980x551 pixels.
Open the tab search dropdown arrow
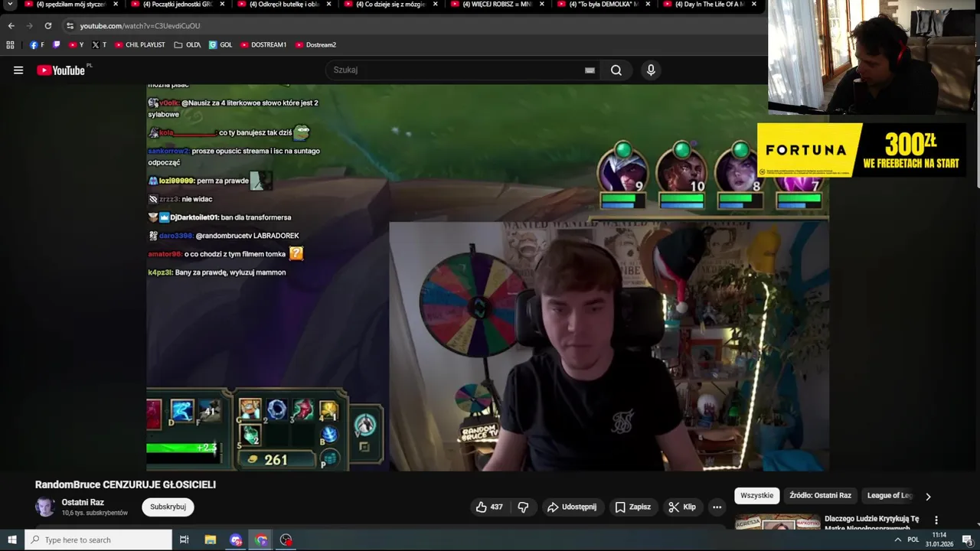coord(9,5)
